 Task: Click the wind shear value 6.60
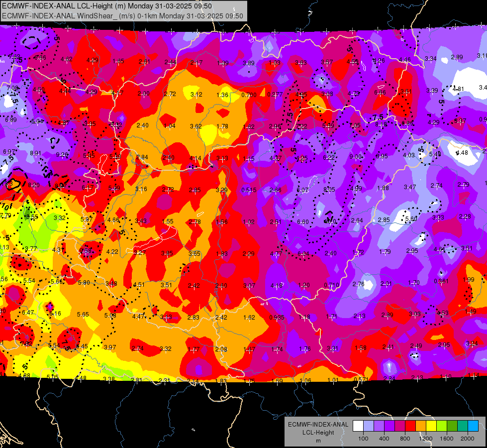click(303, 222)
